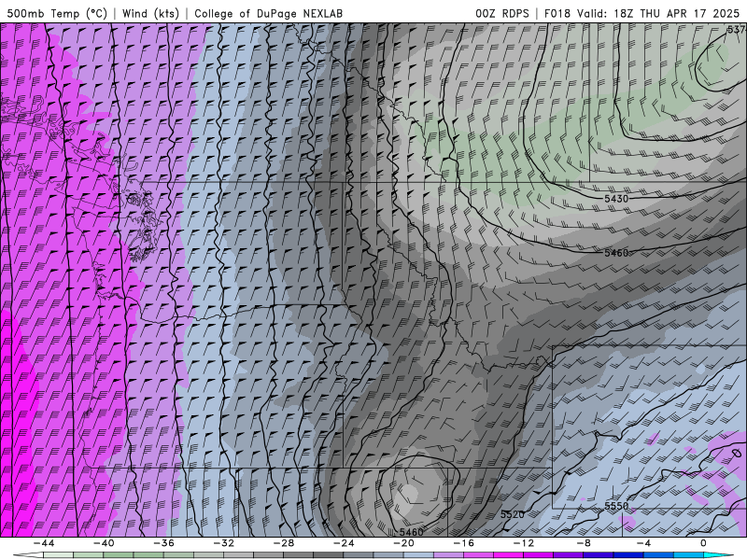Click the -28 color scale label

pyautogui.click(x=284, y=543)
